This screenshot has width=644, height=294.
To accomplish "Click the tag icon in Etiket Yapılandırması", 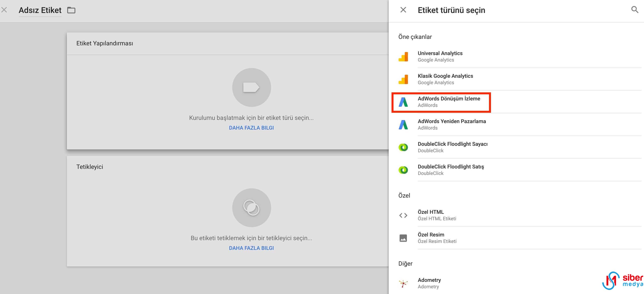I will point(251,87).
